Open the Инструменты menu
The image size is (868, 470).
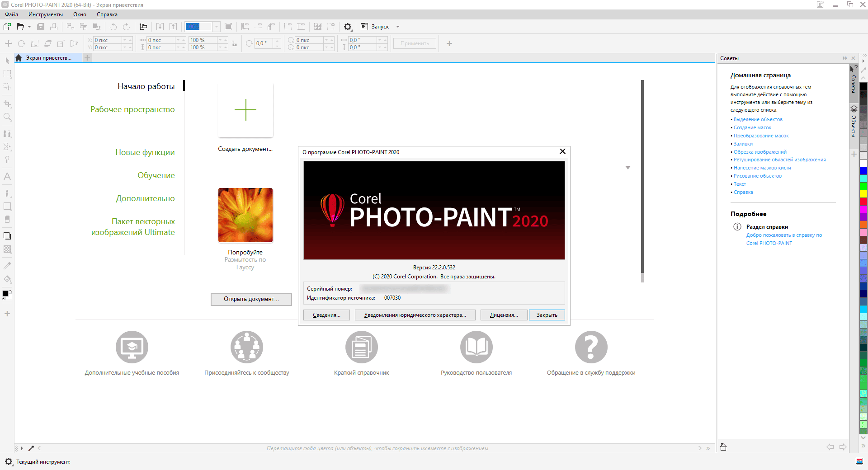[46, 14]
